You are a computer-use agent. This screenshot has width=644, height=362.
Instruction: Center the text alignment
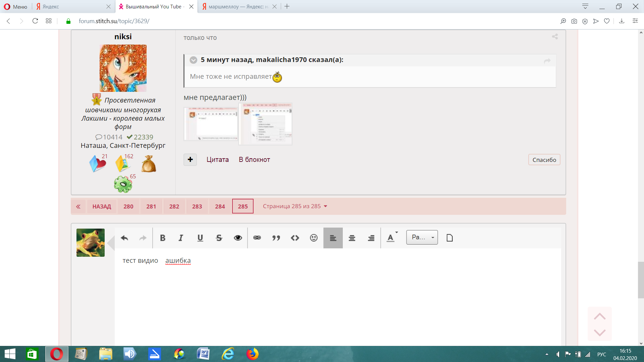tap(352, 238)
